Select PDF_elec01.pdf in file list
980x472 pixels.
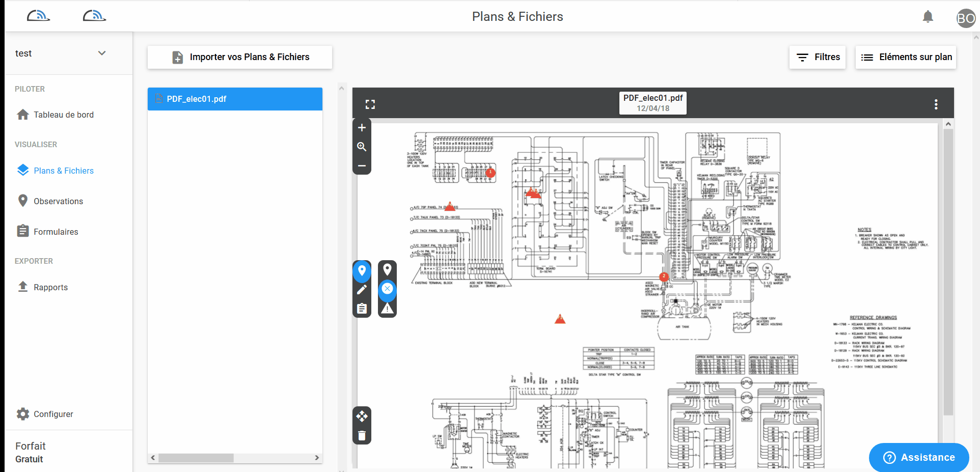[x=235, y=99]
